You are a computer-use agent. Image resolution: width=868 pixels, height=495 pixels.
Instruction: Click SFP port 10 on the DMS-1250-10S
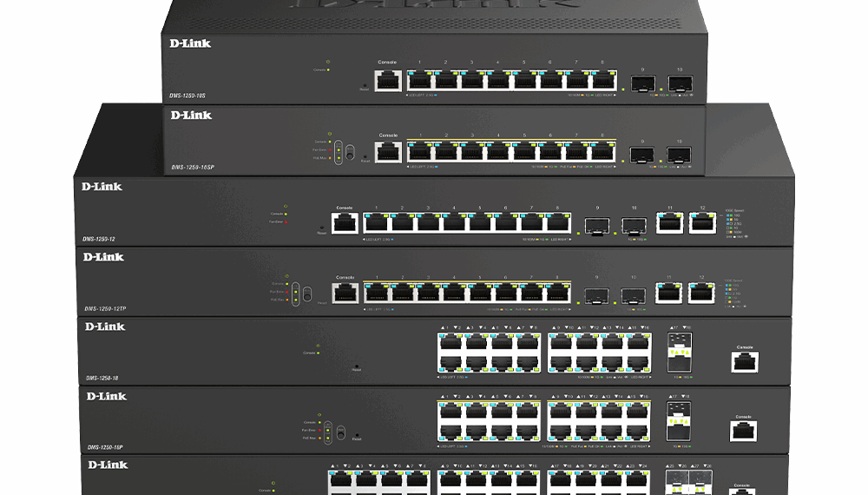(x=680, y=83)
